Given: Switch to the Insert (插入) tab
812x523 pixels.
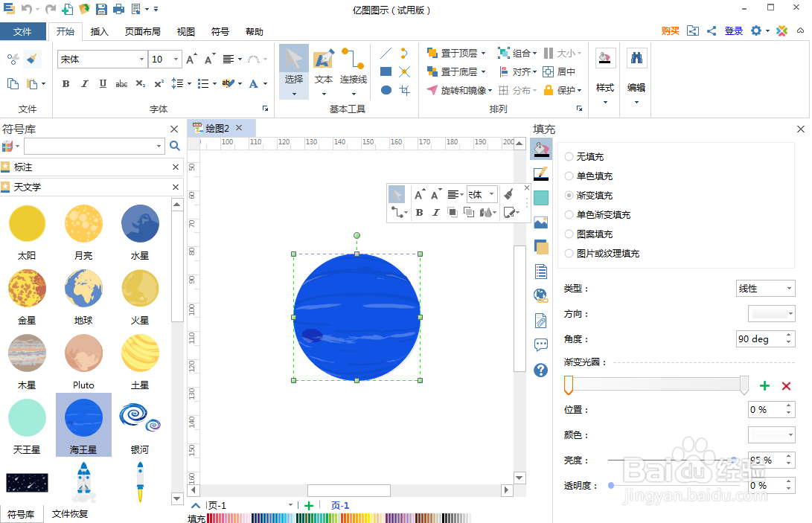Looking at the screenshot, I should pos(100,31).
